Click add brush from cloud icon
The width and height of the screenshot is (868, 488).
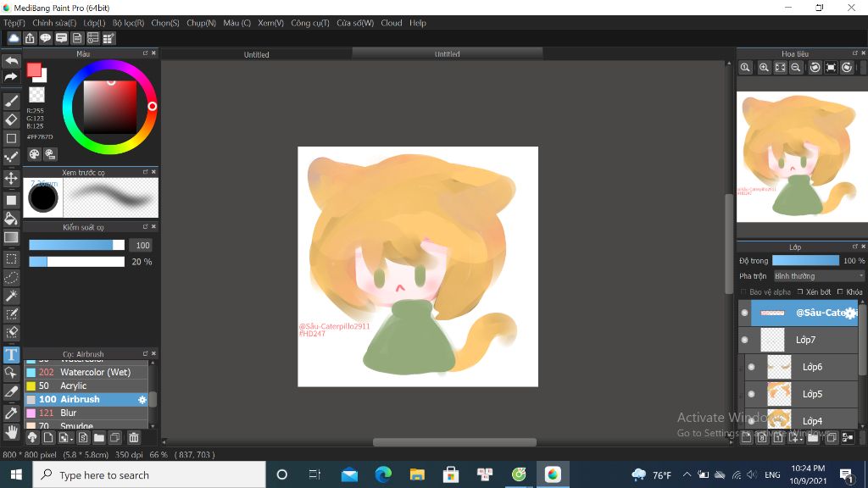33,438
